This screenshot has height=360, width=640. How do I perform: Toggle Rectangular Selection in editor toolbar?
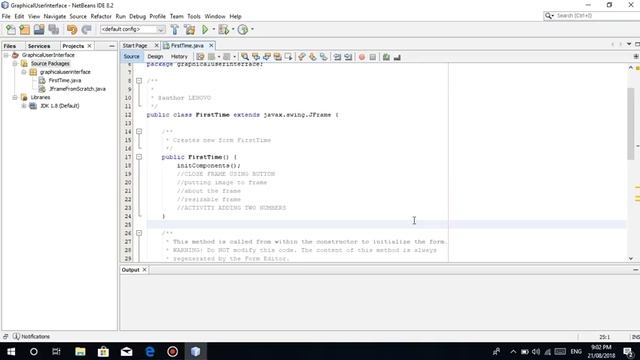click(x=289, y=57)
